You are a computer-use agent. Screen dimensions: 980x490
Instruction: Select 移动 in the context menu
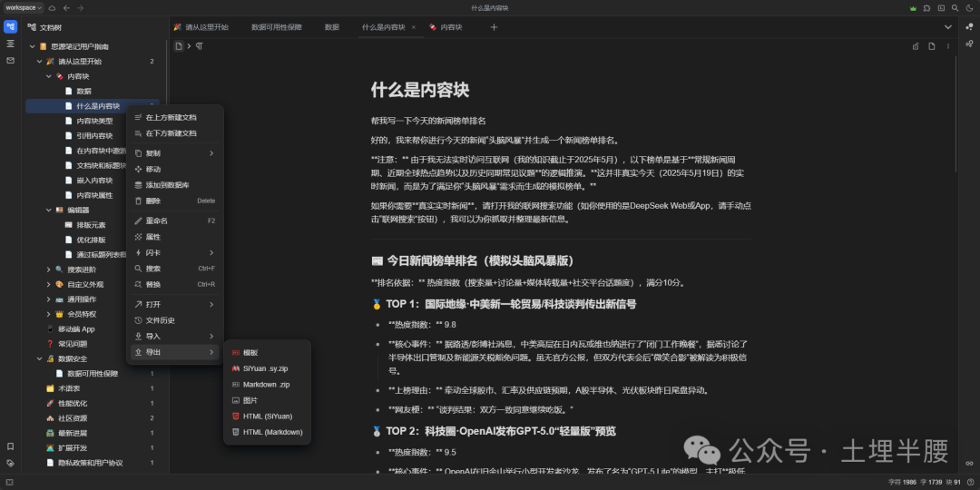pyautogui.click(x=174, y=170)
